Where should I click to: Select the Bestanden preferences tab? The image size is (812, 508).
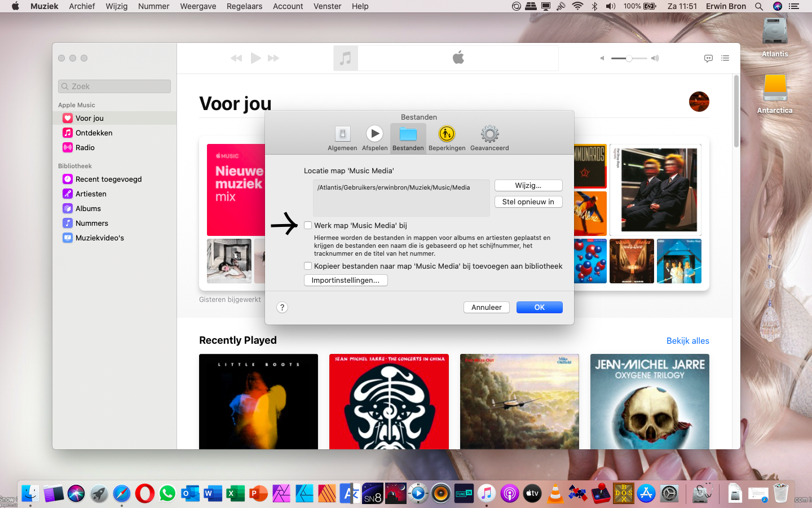point(408,138)
